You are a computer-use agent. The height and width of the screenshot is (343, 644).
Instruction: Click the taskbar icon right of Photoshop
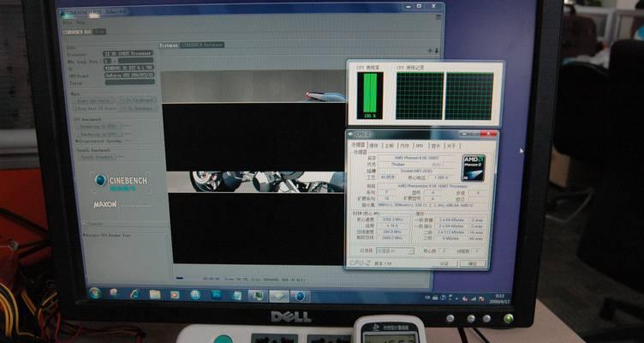coord(237,295)
